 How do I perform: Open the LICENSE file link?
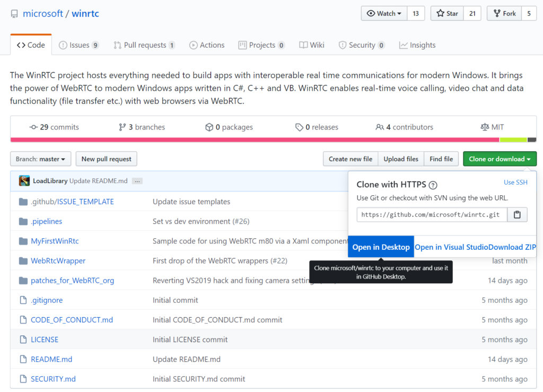point(45,339)
